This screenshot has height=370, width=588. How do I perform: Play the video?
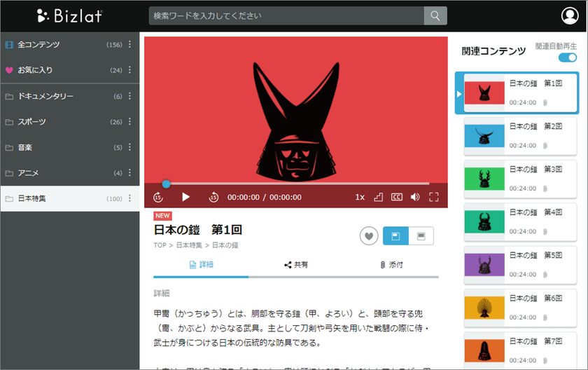pos(185,197)
